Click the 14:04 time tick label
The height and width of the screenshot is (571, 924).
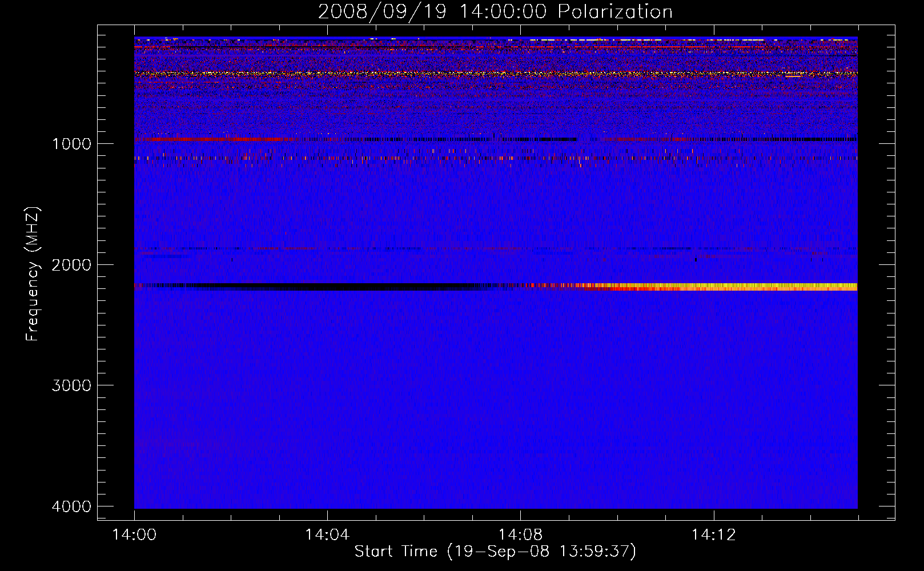pos(327,535)
